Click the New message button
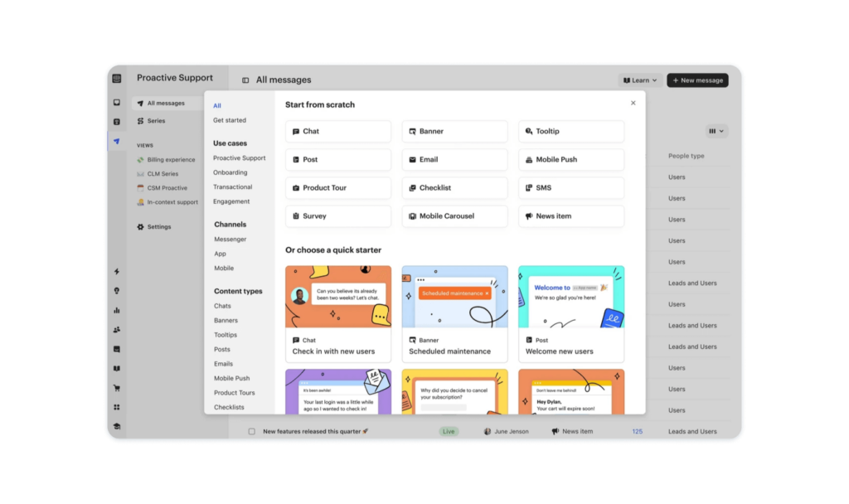849x504 pixels. click(697, 80)
